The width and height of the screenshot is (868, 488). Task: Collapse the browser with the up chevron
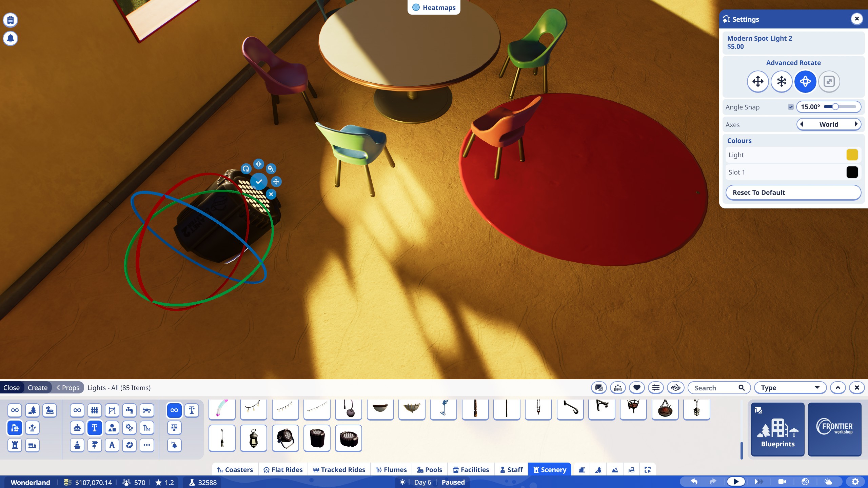[x=838, y=388]
